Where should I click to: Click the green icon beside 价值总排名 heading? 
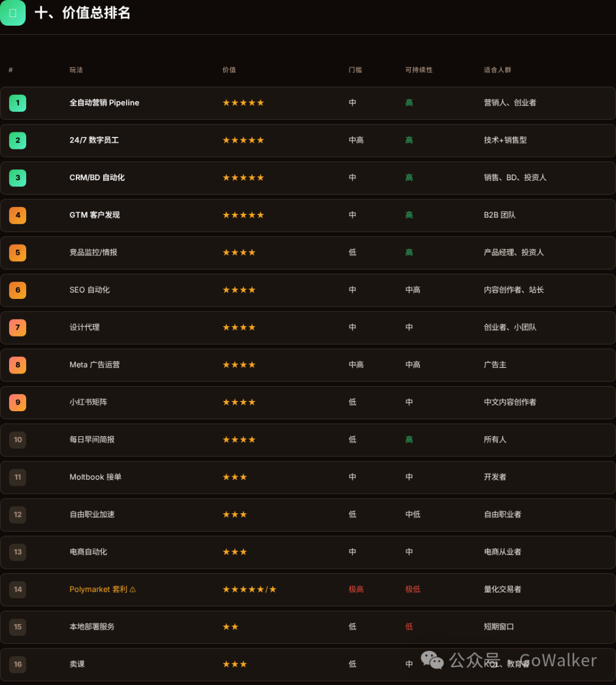(x=13, y=13)
